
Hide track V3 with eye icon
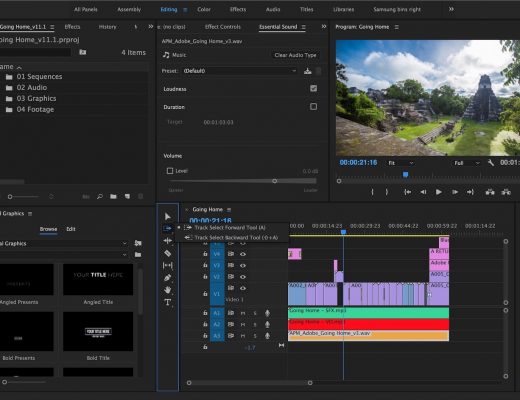click(243, 266)
